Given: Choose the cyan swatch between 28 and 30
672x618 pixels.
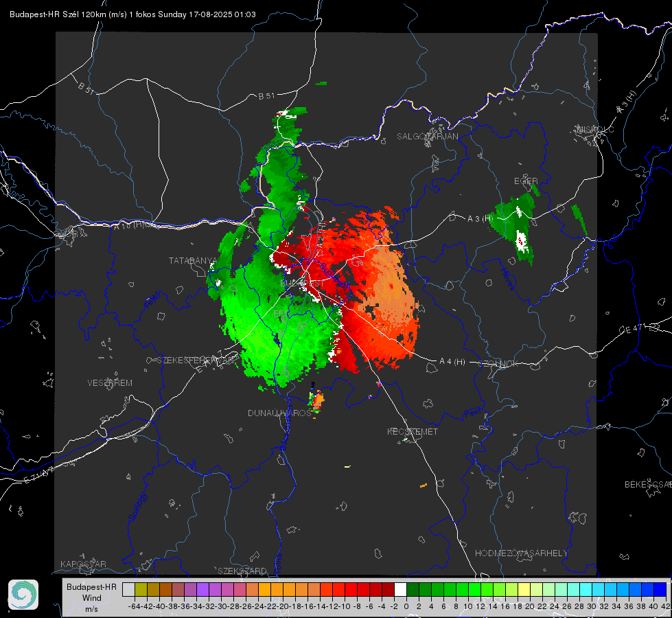Looking at the screenshot, I should point(586,589).
